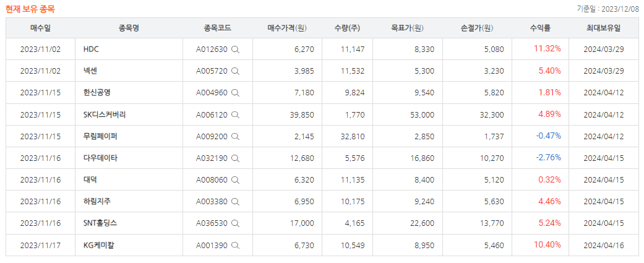Image resolution: width=644 pixels, height=263 pixels.
Task: Click max holding date 2024/04/16
Action: [604, 246]
